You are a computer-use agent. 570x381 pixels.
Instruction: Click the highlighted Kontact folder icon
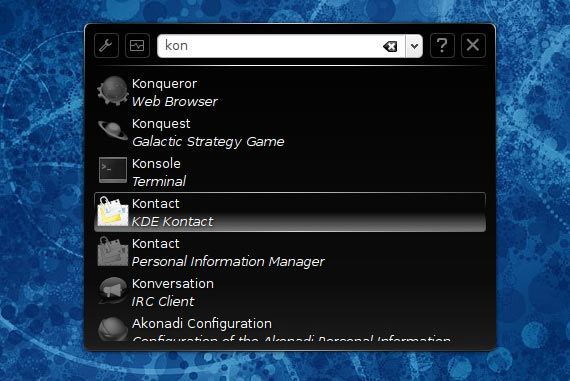pos(113,212)
